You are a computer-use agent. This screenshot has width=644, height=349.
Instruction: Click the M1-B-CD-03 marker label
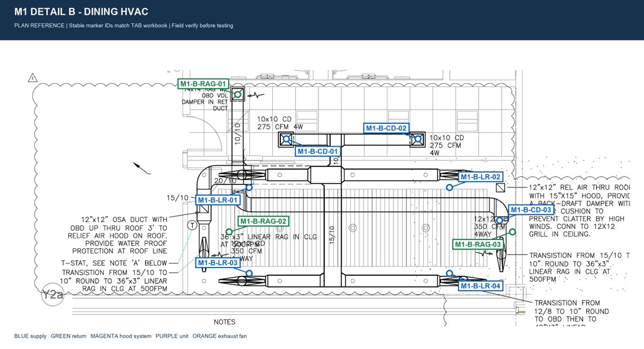(x=530, y=210)
